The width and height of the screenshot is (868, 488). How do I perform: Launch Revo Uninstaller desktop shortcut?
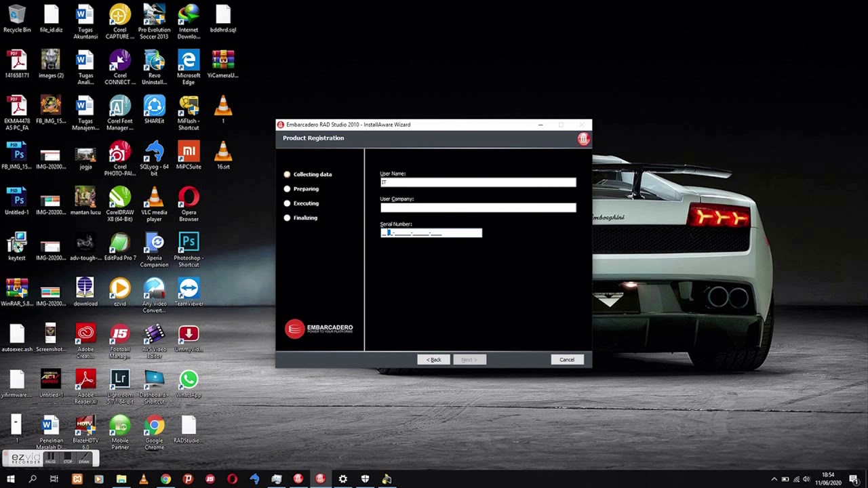click(154, 67)
